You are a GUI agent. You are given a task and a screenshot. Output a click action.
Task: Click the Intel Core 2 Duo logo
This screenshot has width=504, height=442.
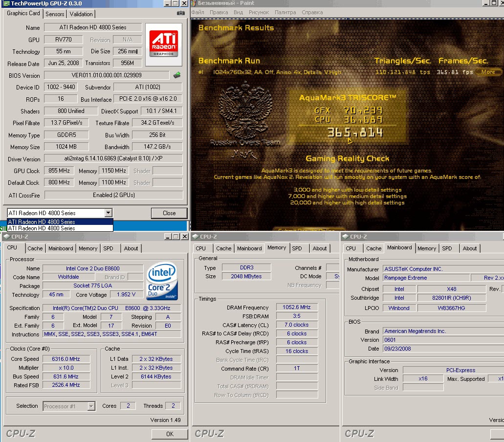click(162, 281)
